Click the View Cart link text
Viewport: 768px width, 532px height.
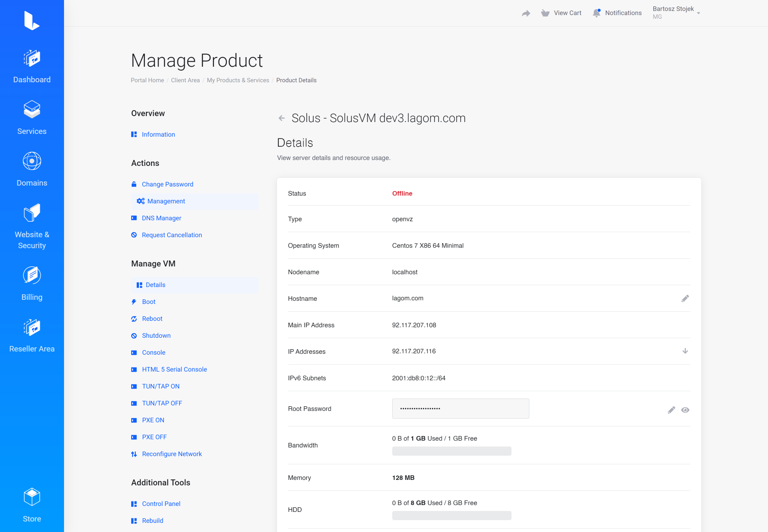tap(568, 13)
